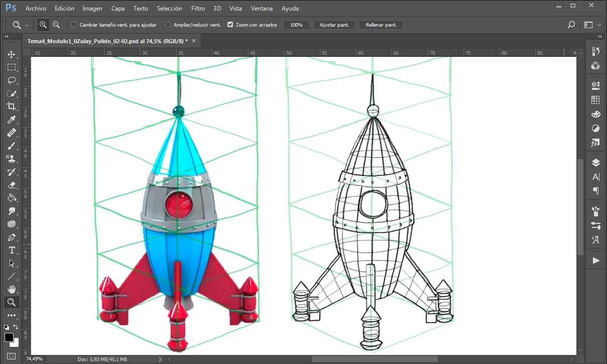The image size is (607, 364).
Task: Select the Type tool
Action: 12,250
